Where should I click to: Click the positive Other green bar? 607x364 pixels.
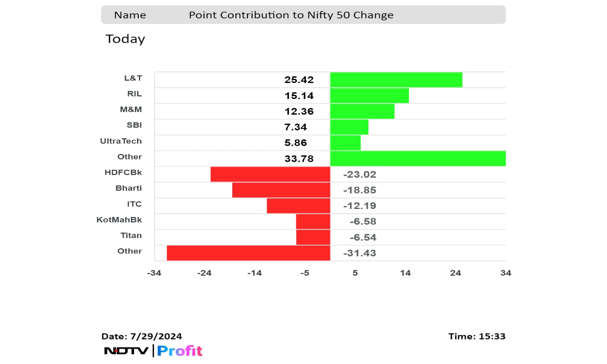point(417,158)
